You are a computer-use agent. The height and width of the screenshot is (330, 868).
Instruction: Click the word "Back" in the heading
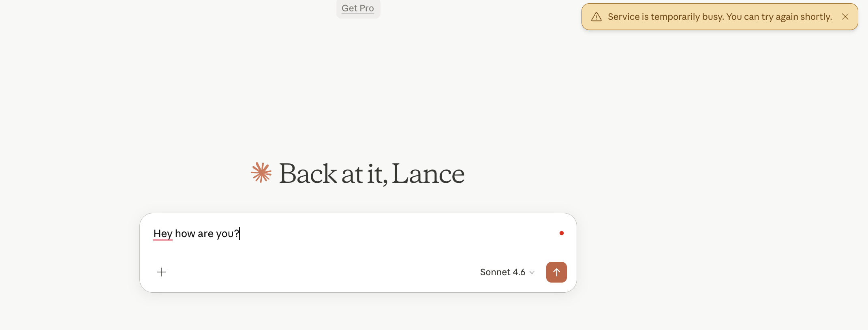(x=308, y=174)
